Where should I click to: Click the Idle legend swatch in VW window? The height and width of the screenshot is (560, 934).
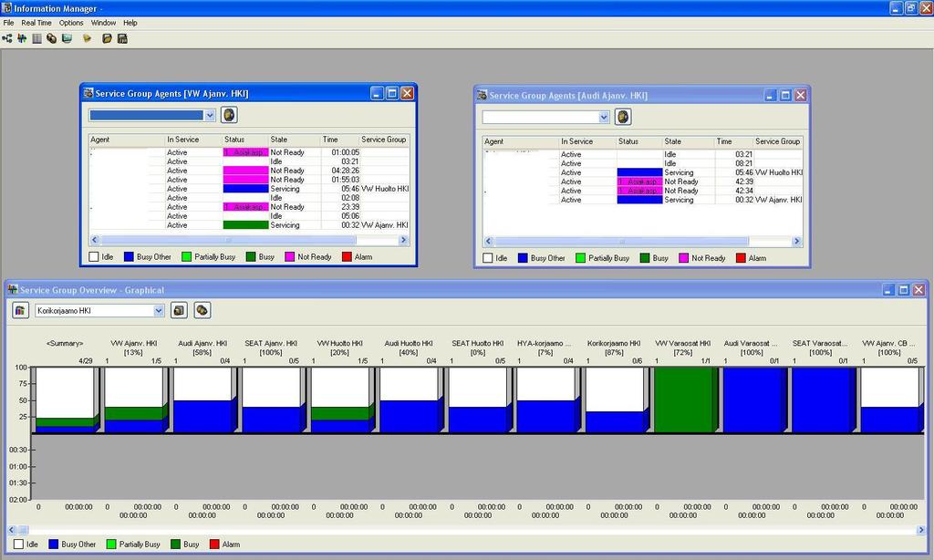coord(94,257)
